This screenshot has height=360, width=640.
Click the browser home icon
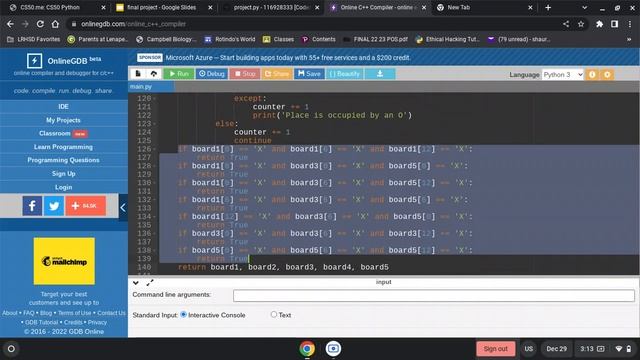(55, 24)
